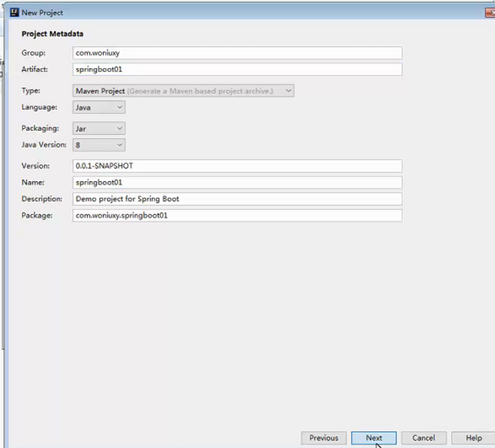Screen dimensions: 495x448
Task: Click the Name: label
Action: click(33, 182)
